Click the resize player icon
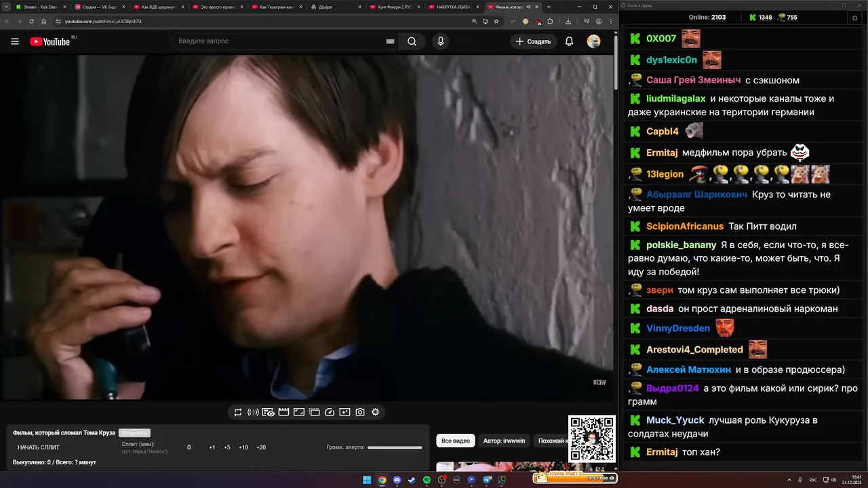This screenshot has height=488, width=868. (299, 412)
